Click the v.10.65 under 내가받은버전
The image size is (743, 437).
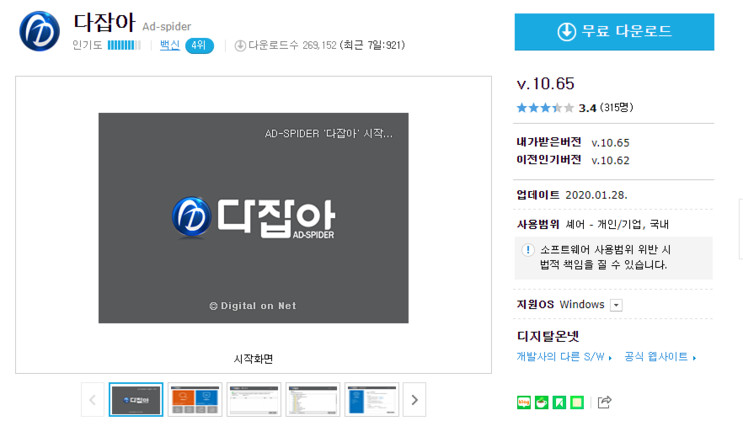tap(610, 143)
